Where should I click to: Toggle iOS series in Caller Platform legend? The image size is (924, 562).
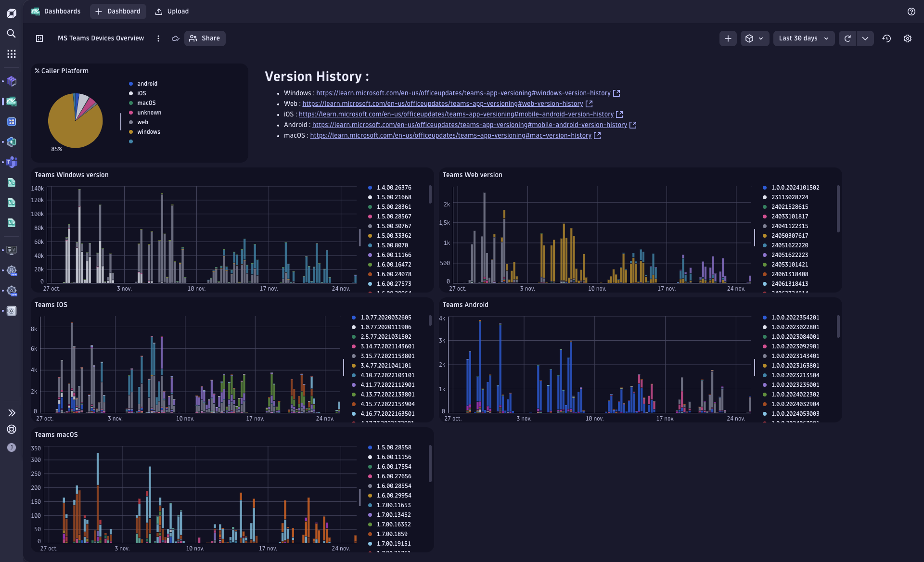point(138,93)
